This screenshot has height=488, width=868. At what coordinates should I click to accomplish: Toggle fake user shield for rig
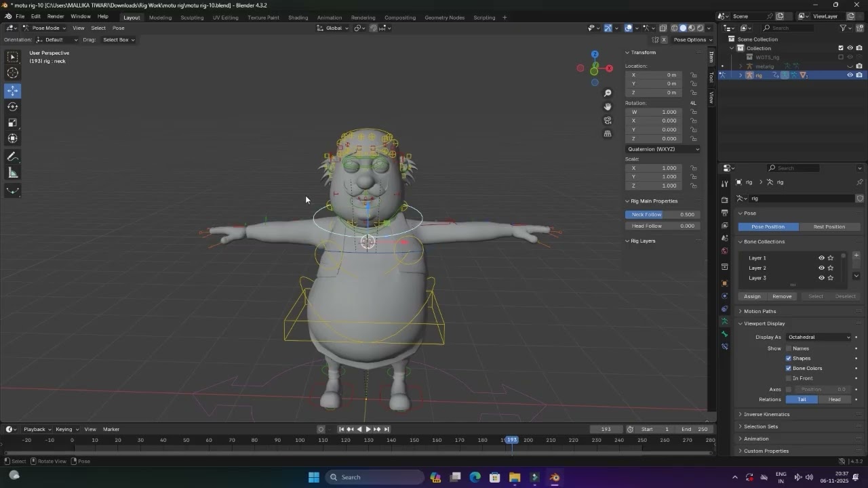tap(860, 199)
